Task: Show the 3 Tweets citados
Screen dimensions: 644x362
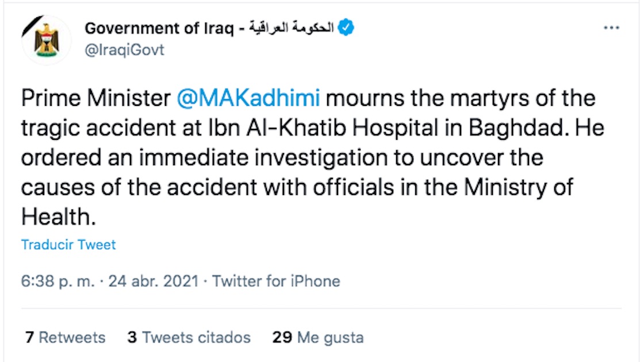Action: tap(189, 337)
